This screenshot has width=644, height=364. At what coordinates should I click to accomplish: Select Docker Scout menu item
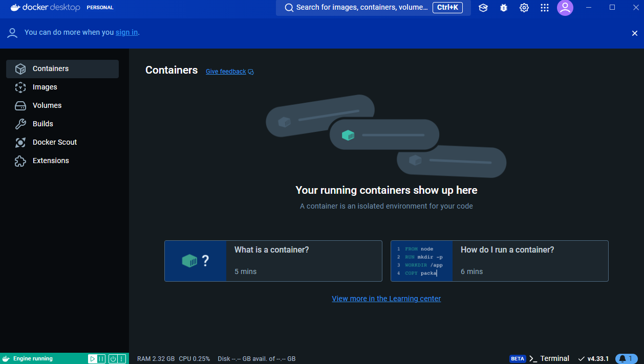tap(62, 143)
